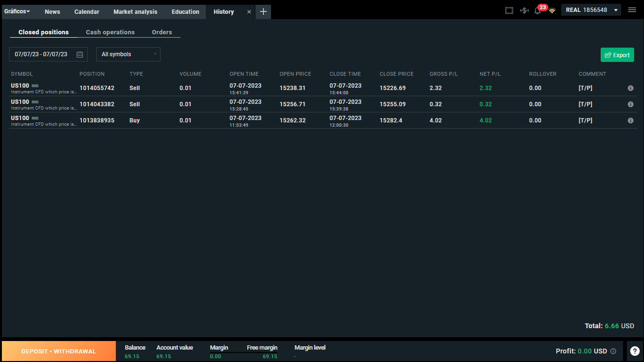Show info for position 1014043382

[x=631, y=104]
